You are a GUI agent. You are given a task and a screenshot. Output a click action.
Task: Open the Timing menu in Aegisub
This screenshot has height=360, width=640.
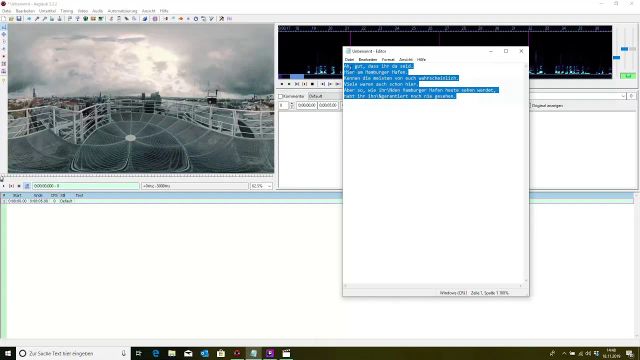(67, 11)
